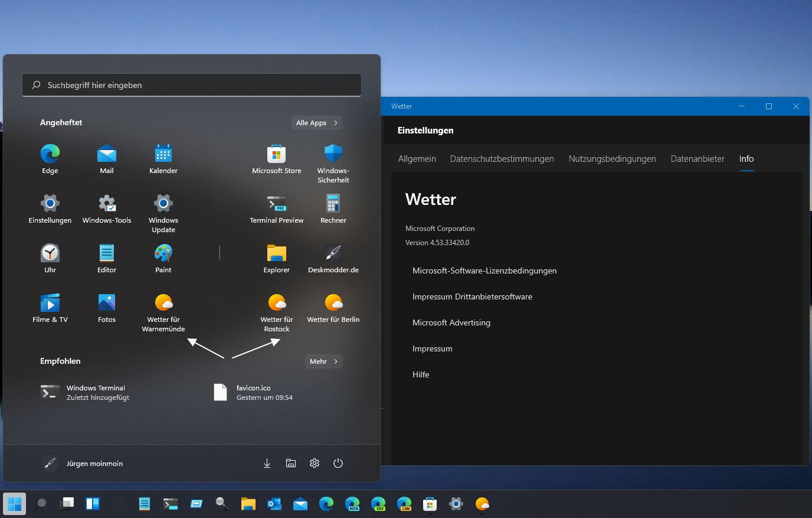Open the pinned Windows Update app
This screenshot has width=812, height=518.
[x=163, y=213]
